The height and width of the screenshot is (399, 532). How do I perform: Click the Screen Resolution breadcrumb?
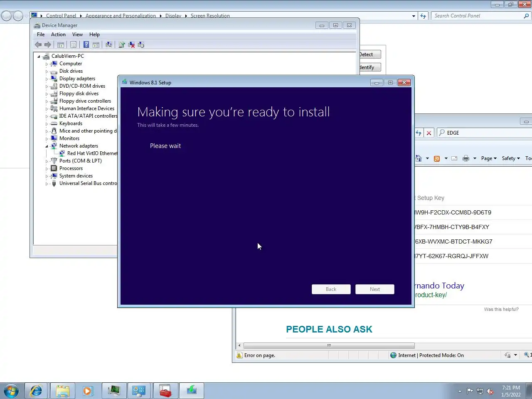(210, 16)
